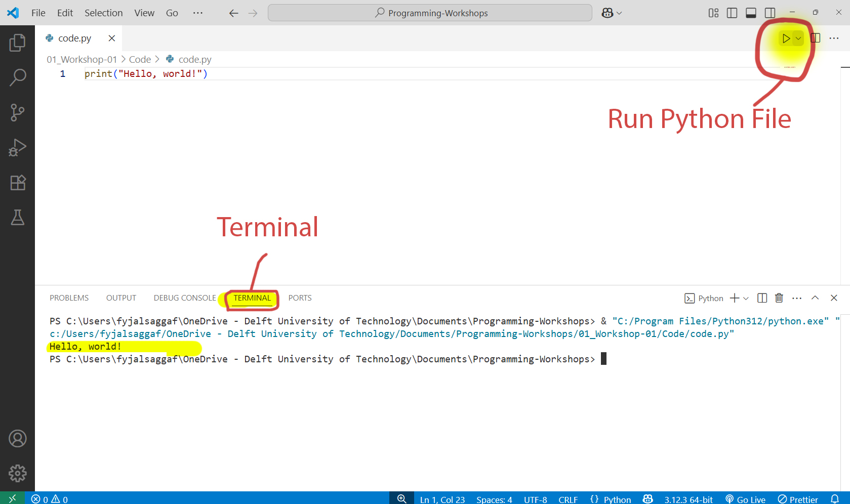The height and width of the screenshot is (504, 850).
Task: Expand hidden menu items ellipsis
Action: (x=198, y=13)
